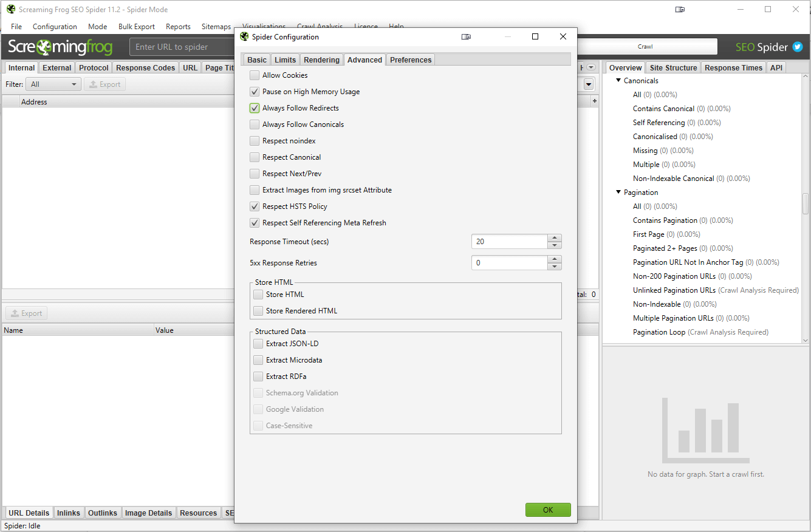The height and width of the screenshot is (532, 811).
Task: Open dropdown arrow right of filter row
Action: coord(589,84)
